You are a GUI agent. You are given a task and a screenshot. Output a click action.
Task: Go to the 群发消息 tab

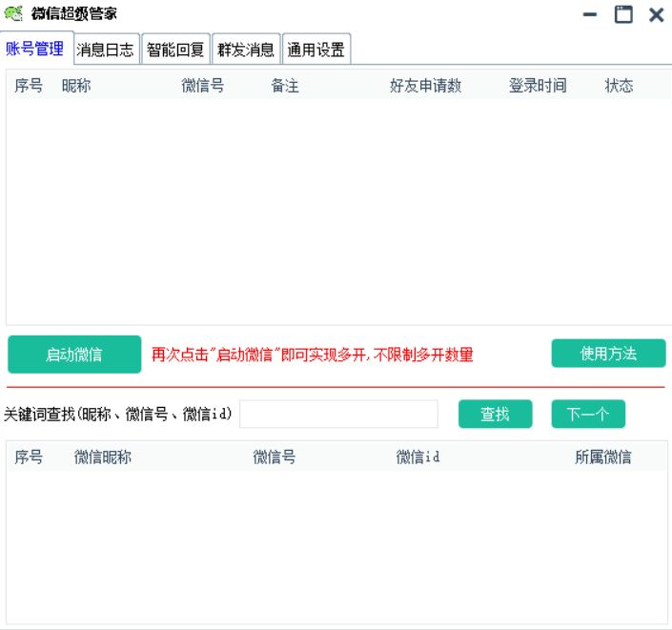246,50
